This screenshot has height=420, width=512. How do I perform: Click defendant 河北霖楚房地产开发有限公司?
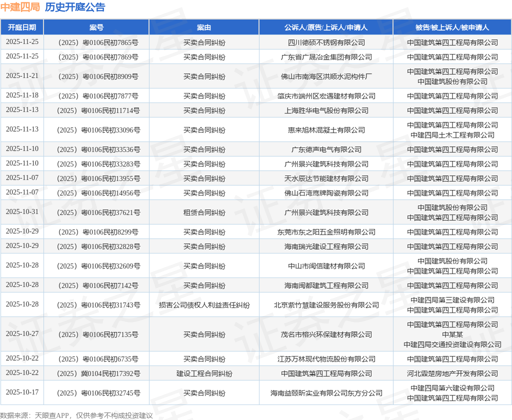(452, 373)
